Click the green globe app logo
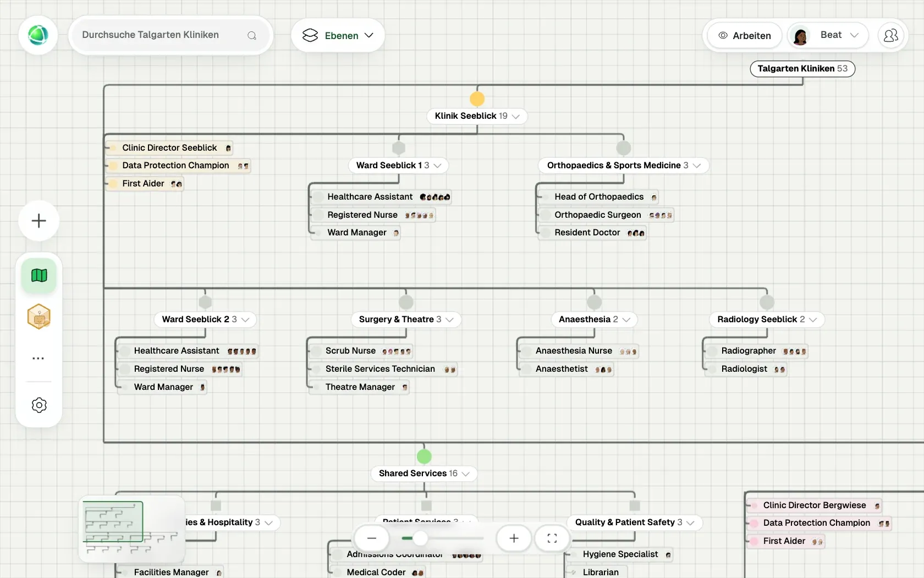The width and height of the screenshot is (924, 578). click(x=38, y=35)
